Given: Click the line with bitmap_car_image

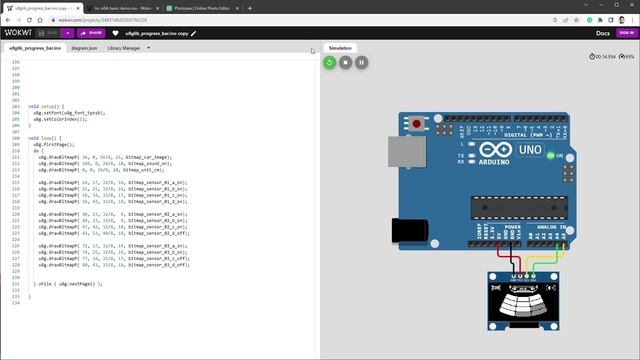Looking at the screenshot, I should click(105, 157).
